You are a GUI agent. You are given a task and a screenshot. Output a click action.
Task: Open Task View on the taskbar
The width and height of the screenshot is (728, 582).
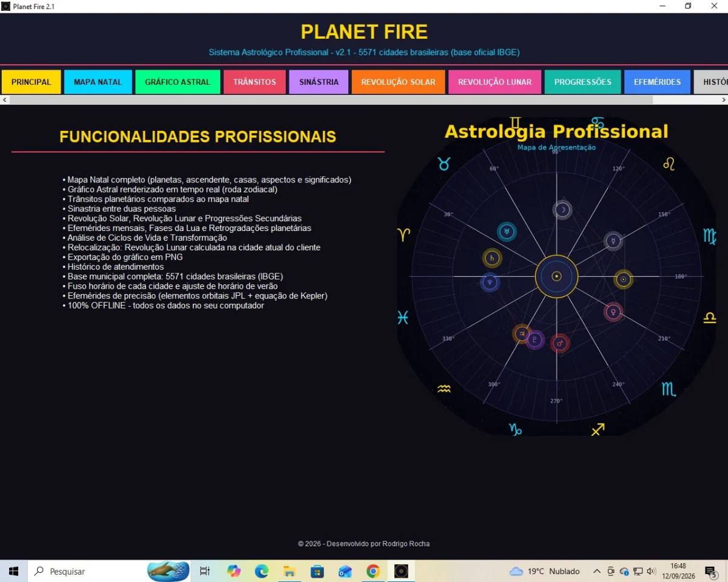pyautogui.click(x=204, y=571)
